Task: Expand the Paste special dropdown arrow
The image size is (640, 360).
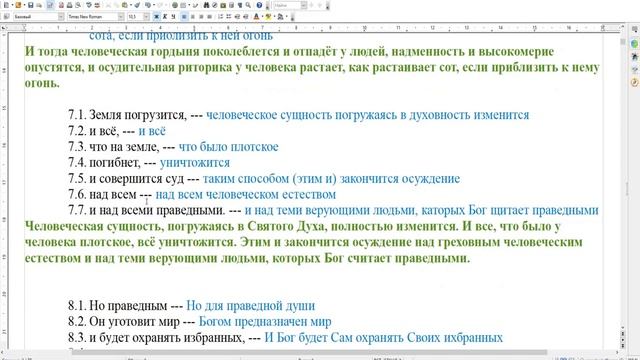Action: (130, 5)
